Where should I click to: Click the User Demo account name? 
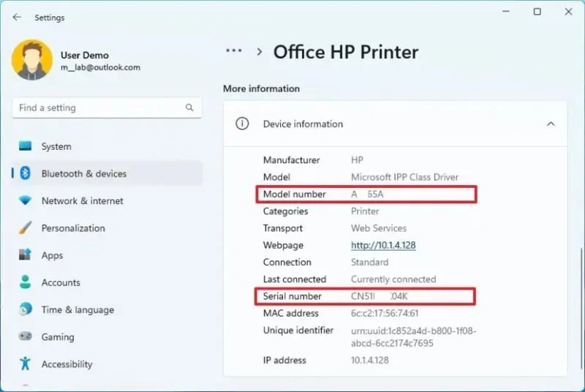pos(85,55)
